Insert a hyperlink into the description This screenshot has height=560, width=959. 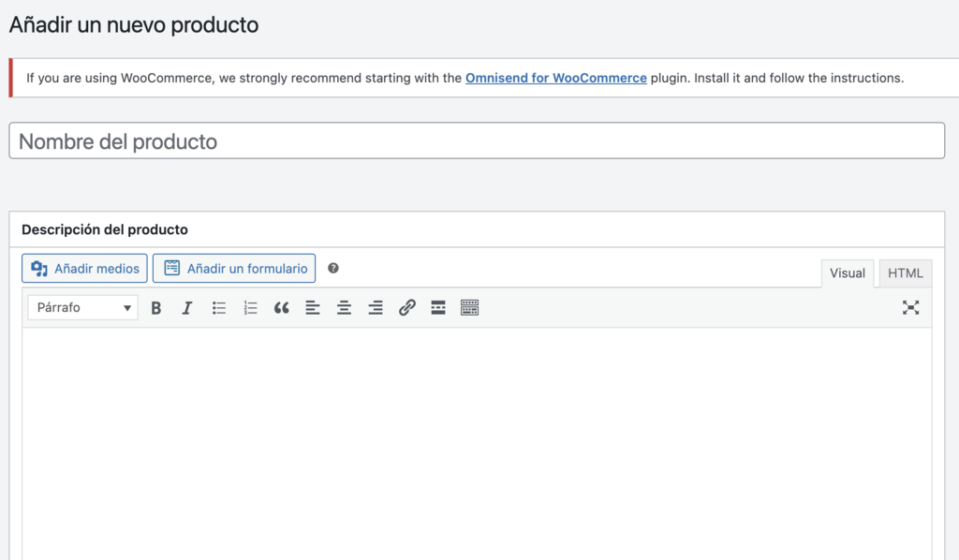(406, 307)
